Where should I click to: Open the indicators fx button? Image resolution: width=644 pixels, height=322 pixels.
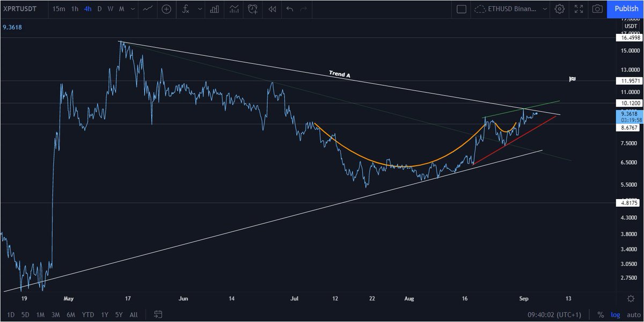(186, 9)
